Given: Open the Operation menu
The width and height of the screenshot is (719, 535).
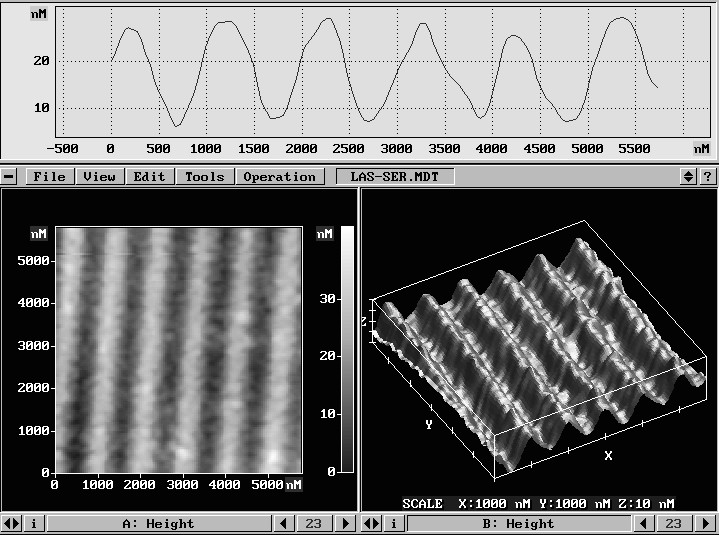Looking at the screenshot, I should point(279,177).
